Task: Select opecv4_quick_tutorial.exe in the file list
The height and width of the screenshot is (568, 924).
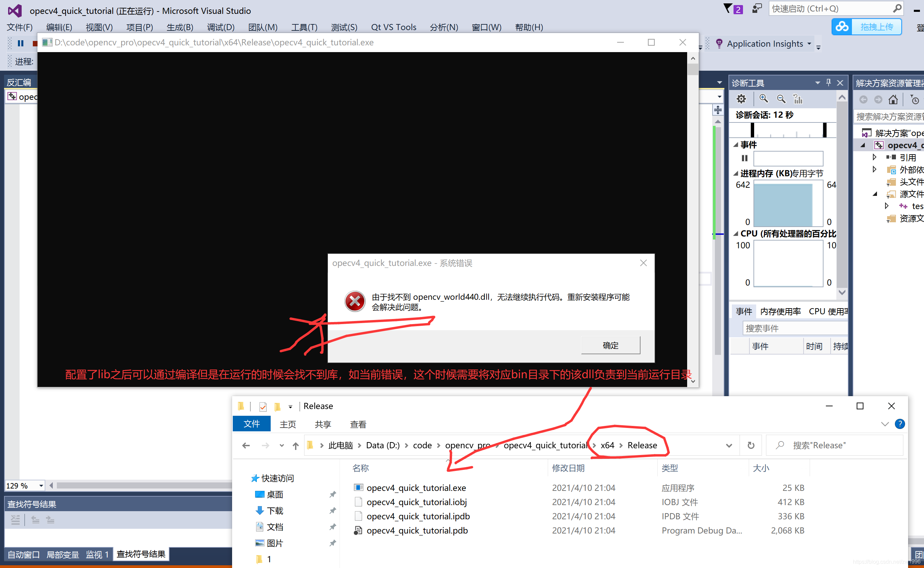Action: click(416, 487)
